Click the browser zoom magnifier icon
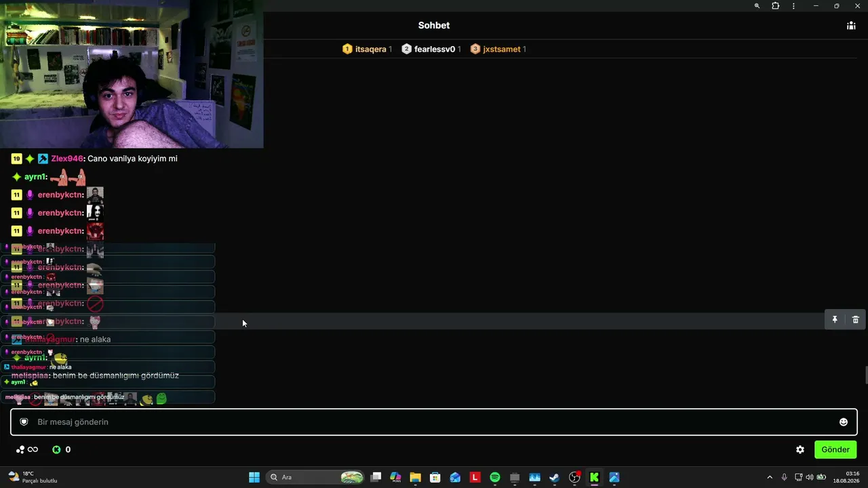The width and height of the screenshot is (868, 488). click(x=757, y=6)
